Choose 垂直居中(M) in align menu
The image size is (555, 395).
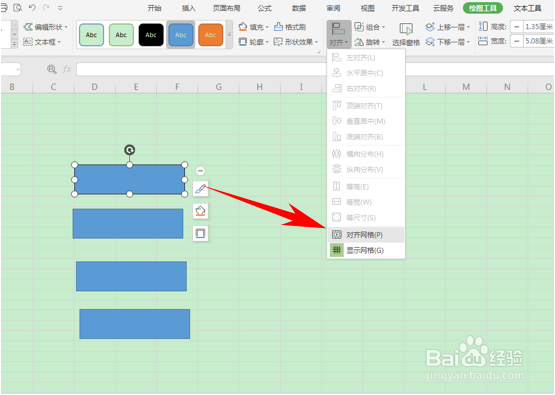point(366,121)
